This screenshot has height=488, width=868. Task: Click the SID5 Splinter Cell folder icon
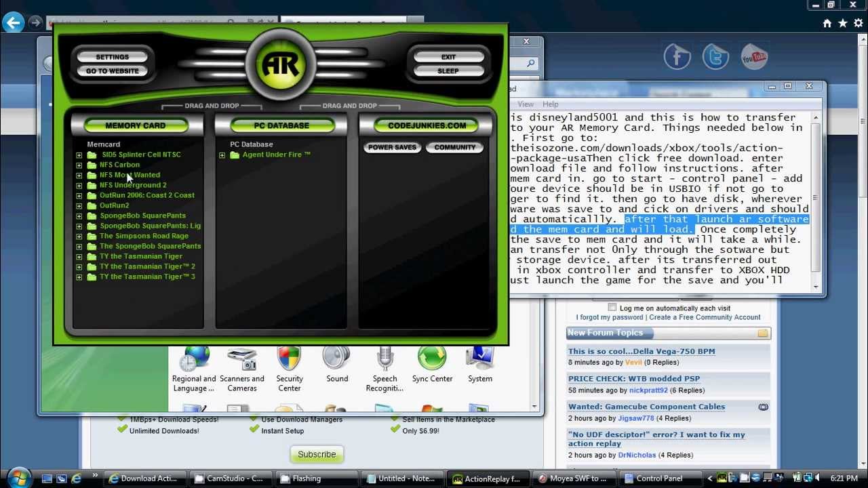click(92, 155)
